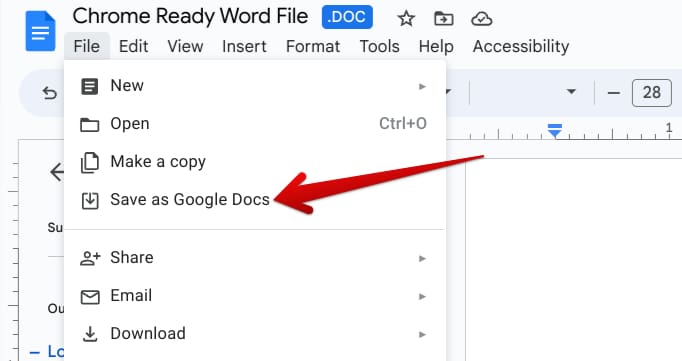Open the font dropdown arrow in toolbar

pyautogui.click(x=571, y=91)
